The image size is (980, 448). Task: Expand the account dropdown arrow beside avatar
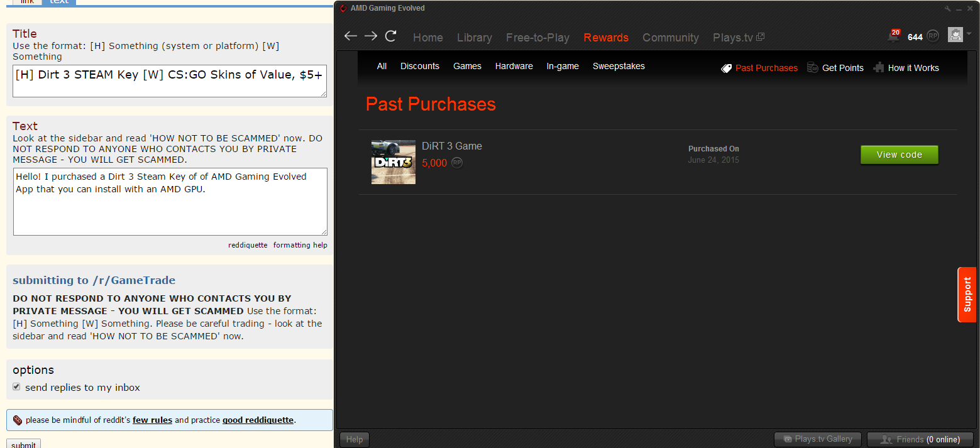click(969, 34)
